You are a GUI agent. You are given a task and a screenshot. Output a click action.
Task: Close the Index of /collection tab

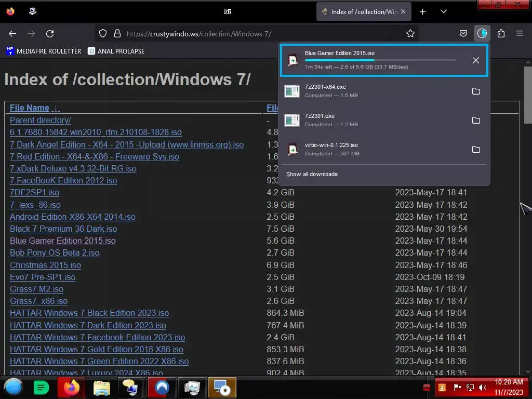pos(403,11)
